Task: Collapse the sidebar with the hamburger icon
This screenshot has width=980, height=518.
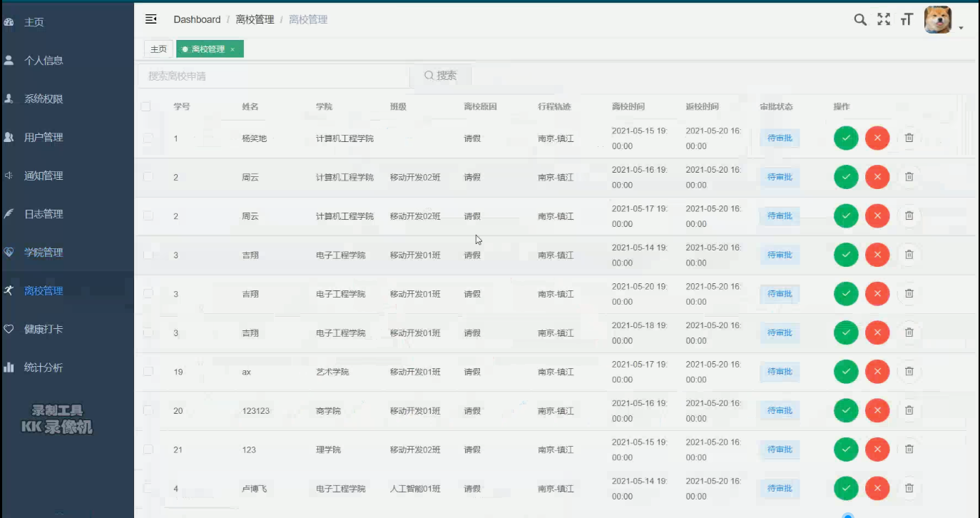Action: [150, 19]
